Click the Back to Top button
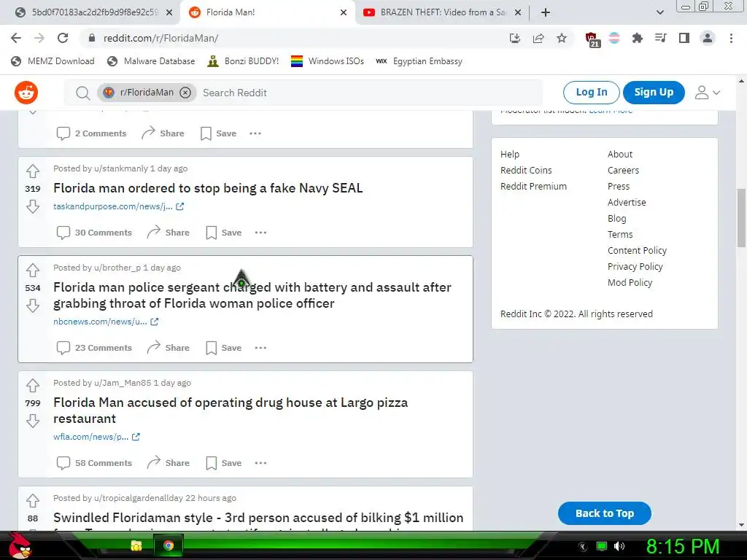This screenshot has width=747, height=560. point(605,513)
